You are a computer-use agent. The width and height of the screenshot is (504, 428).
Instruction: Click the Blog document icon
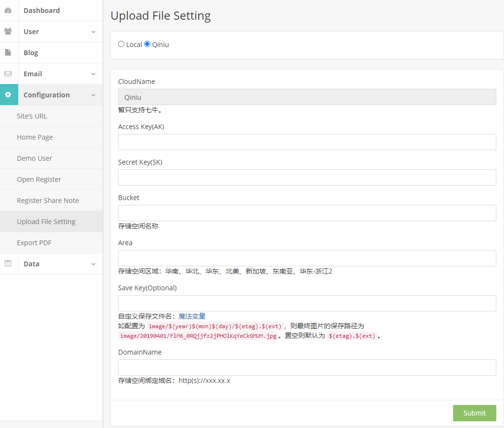pyautogui.click(x=8, y=52)
